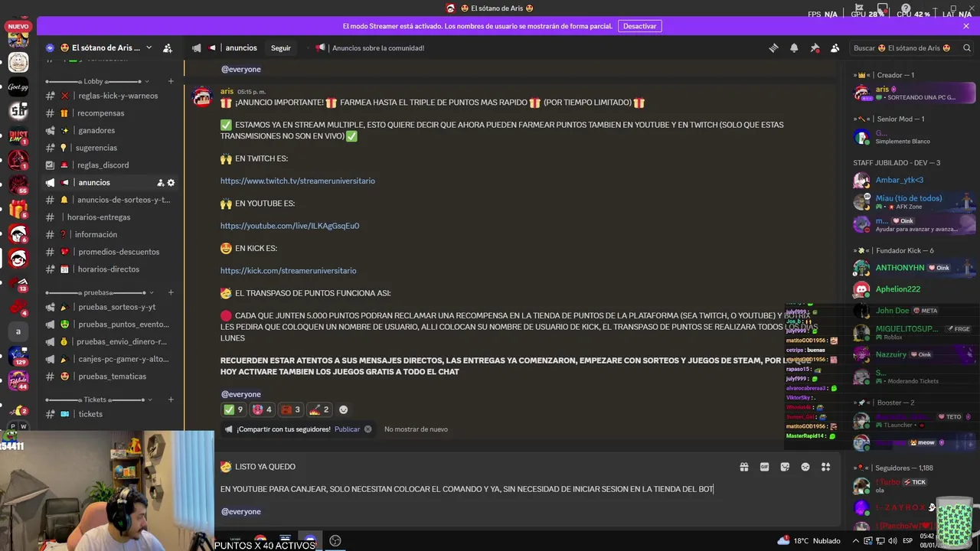The height and width of the screenshot is (551, 980).
Task: Open the canjes-pc-gamer-y-alto channel
Action: tap(110, 359)
